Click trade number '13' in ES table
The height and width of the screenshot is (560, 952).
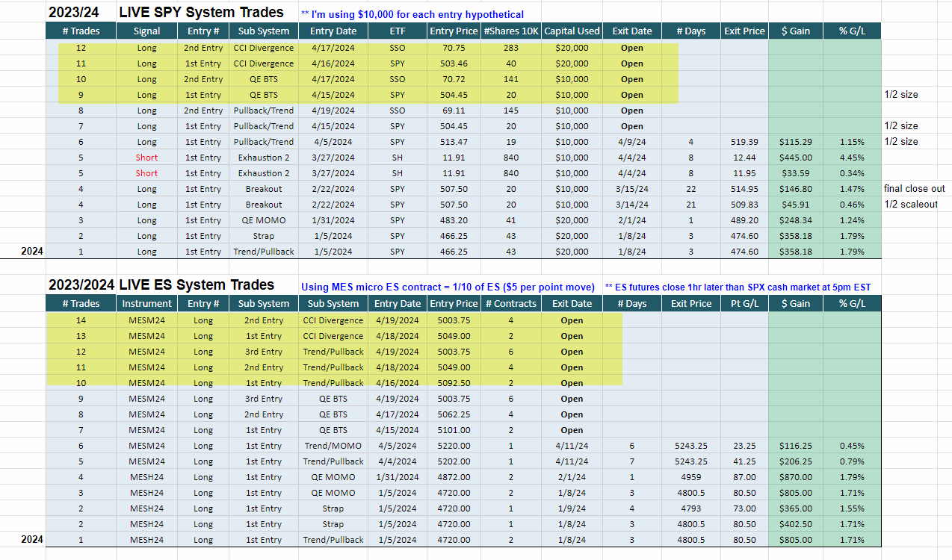(x=81, y=336)
